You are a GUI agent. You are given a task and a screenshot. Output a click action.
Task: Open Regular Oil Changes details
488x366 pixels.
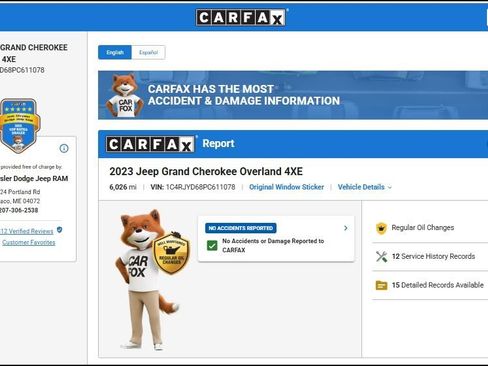[423, 228]
